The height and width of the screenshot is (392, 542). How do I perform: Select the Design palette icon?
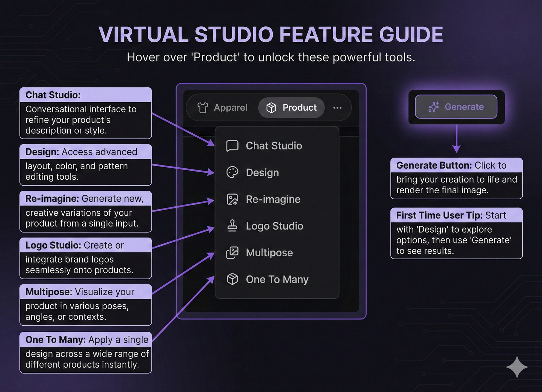click(232, 172)
